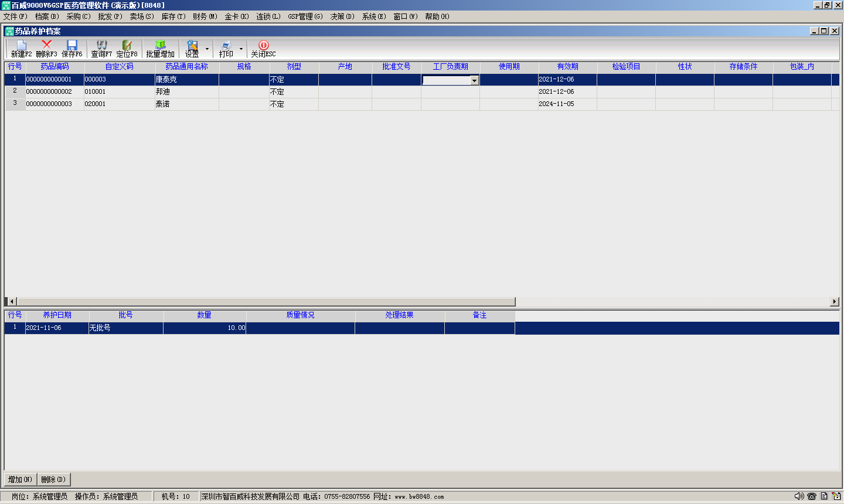Open the 工厂负责期 combo box in row 1
The image size is (844, 504).
point(474,80)
